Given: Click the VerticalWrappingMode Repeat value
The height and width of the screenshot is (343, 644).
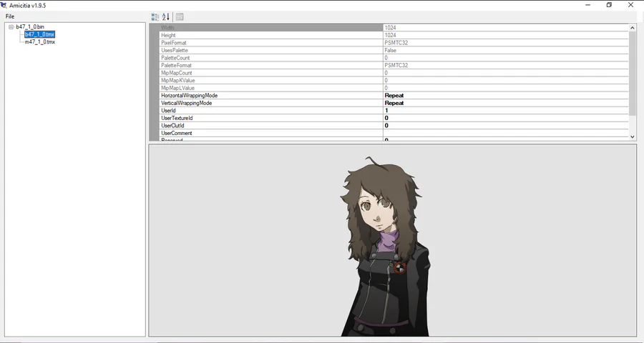Looking at the screenshot, I should point(394,103).
